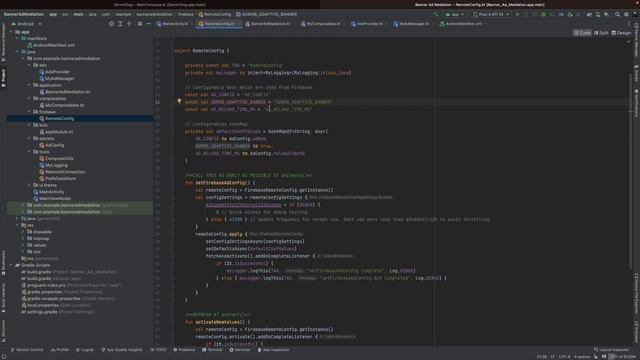Collapse the firebase package
The width and height of the screenshot is (640, 360).
(29, 111)
